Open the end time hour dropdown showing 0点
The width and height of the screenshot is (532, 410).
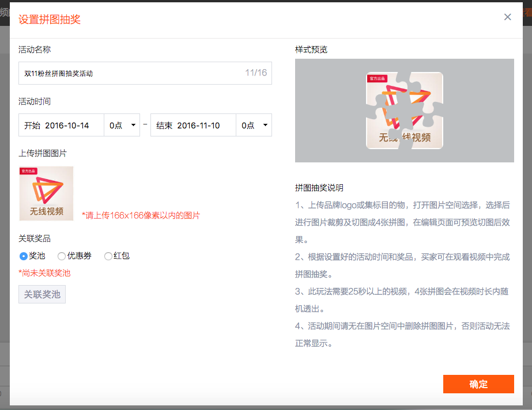(254, 125)
